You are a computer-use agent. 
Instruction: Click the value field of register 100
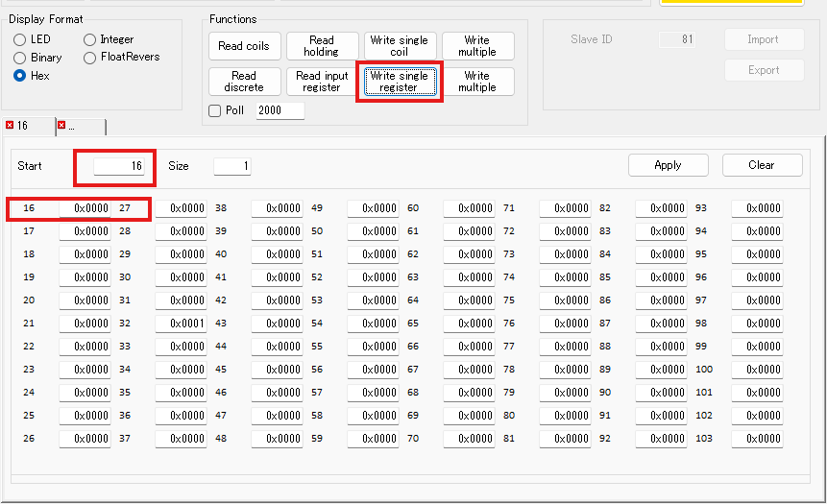tap(757, 370)
